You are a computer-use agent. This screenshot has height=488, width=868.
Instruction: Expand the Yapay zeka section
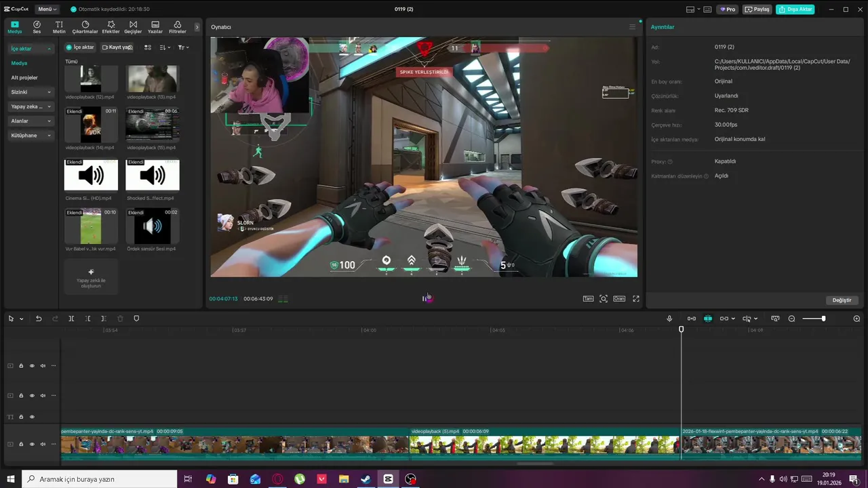(31, 106)
